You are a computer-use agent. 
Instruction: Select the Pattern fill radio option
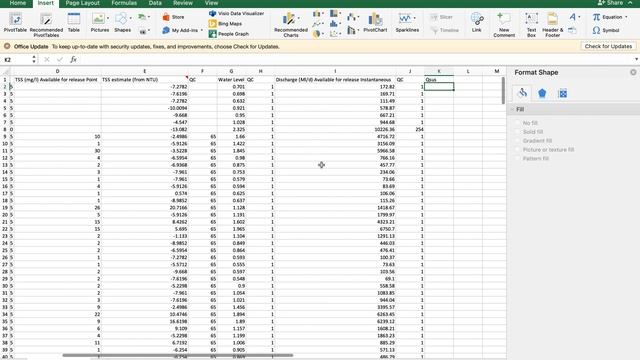[518, 158]
